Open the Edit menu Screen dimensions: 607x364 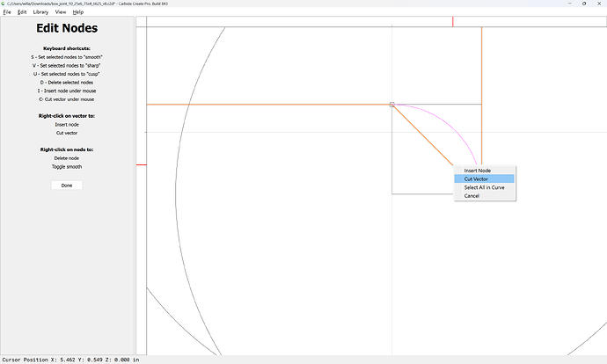(x=22, y=12)
